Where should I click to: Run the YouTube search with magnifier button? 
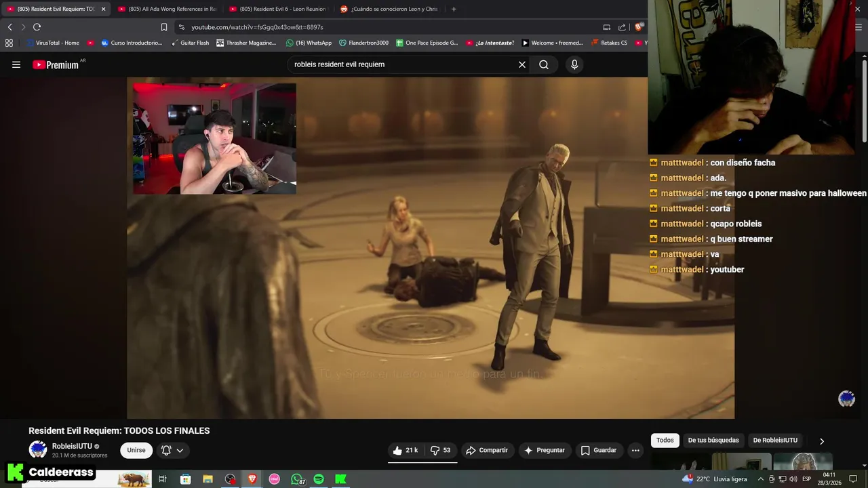544,64
